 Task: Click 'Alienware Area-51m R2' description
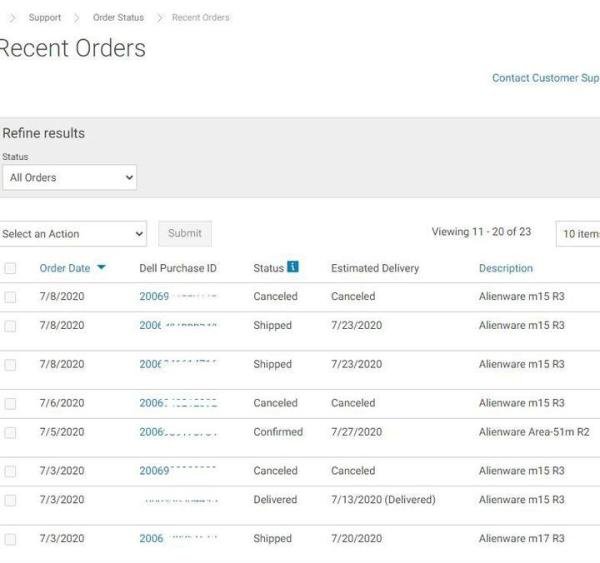click(534, 432)
